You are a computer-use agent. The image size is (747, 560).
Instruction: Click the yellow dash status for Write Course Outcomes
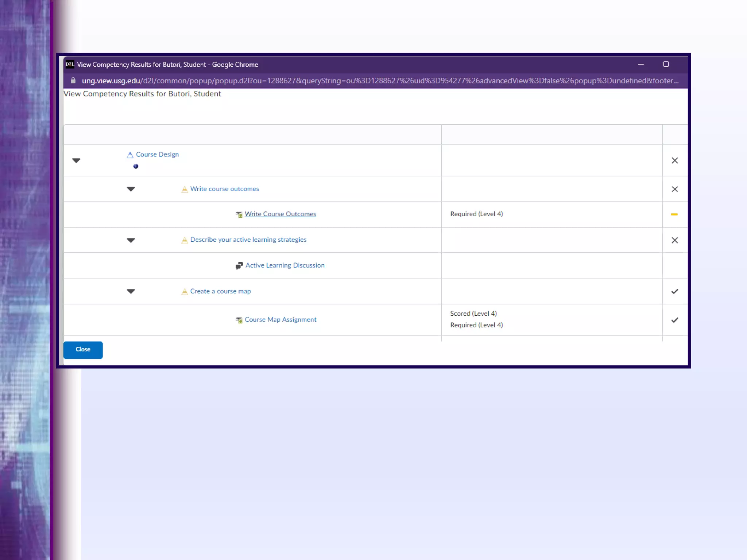click(674, 214)
